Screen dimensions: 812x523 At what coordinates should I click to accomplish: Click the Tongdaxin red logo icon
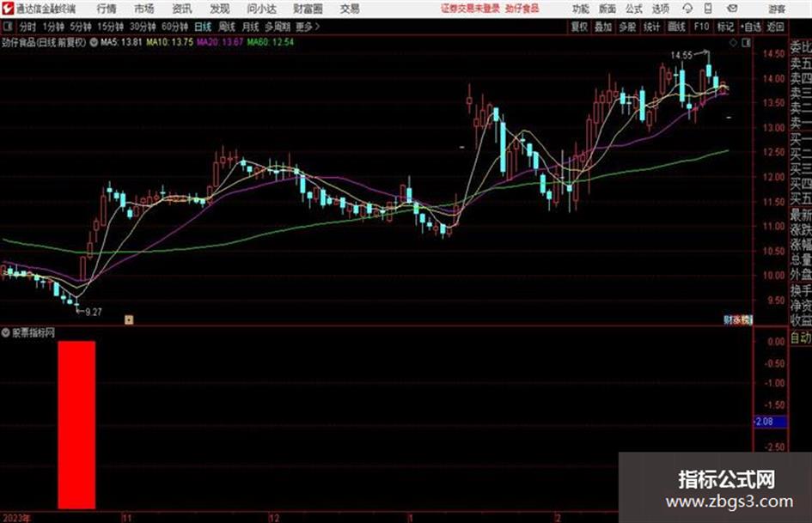[x=8, y=9]
